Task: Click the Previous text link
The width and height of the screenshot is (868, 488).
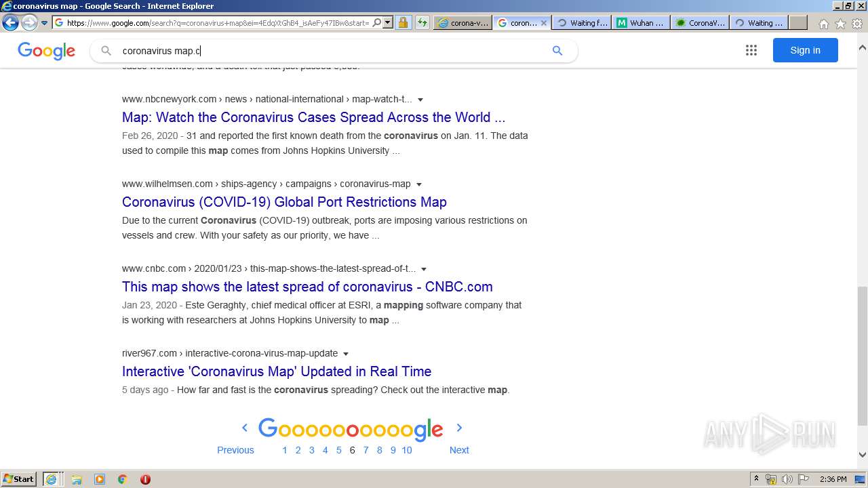Action: point(235,450)
